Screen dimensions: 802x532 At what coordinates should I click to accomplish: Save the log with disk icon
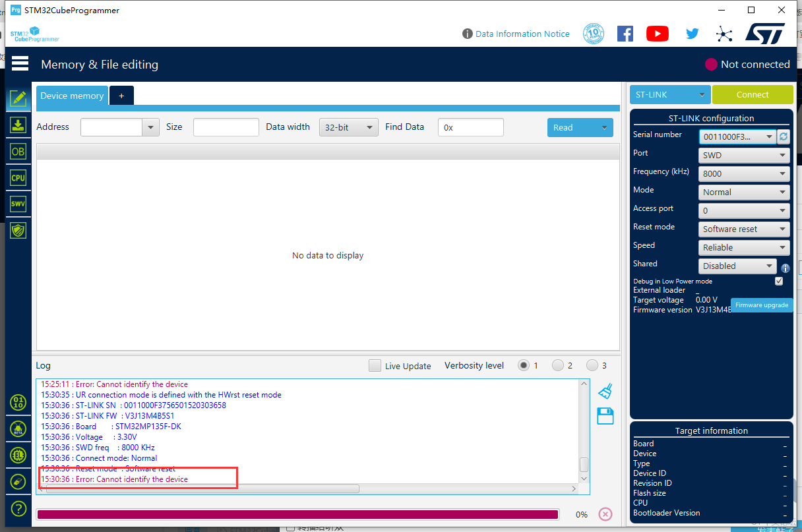pyautogui.click(x=605, y=416)
